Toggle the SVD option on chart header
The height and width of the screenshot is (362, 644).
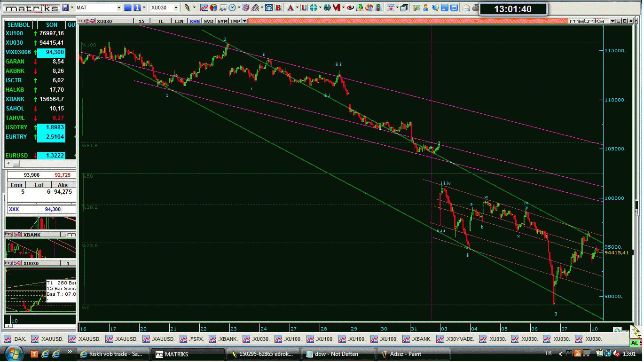(x=209, y=21)
